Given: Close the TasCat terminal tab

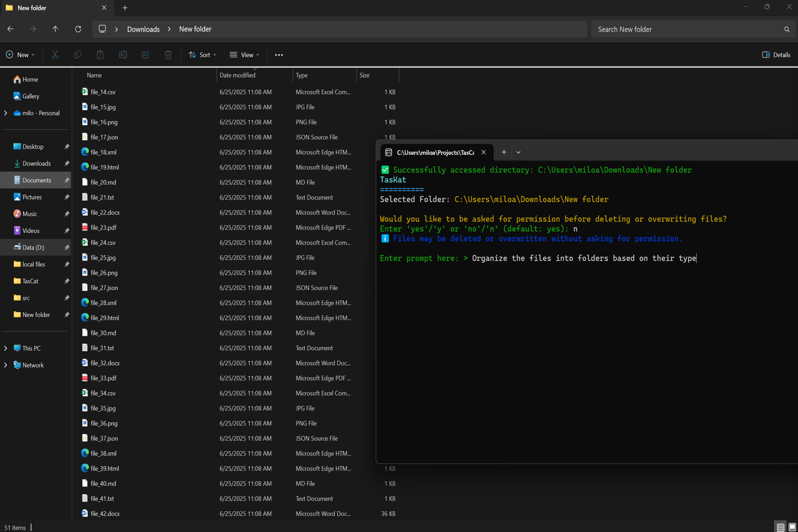Looking at the screenshot, I should click(x=484, y=152).
